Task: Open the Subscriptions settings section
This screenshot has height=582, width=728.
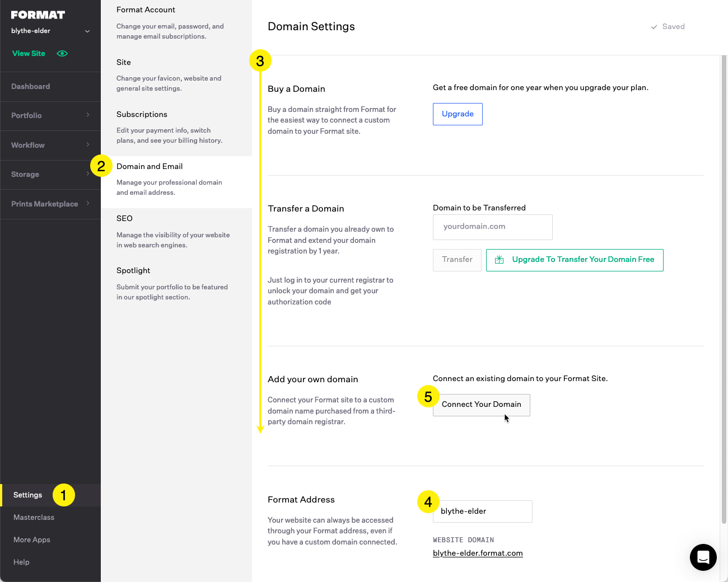Action: tap(142, 115)
